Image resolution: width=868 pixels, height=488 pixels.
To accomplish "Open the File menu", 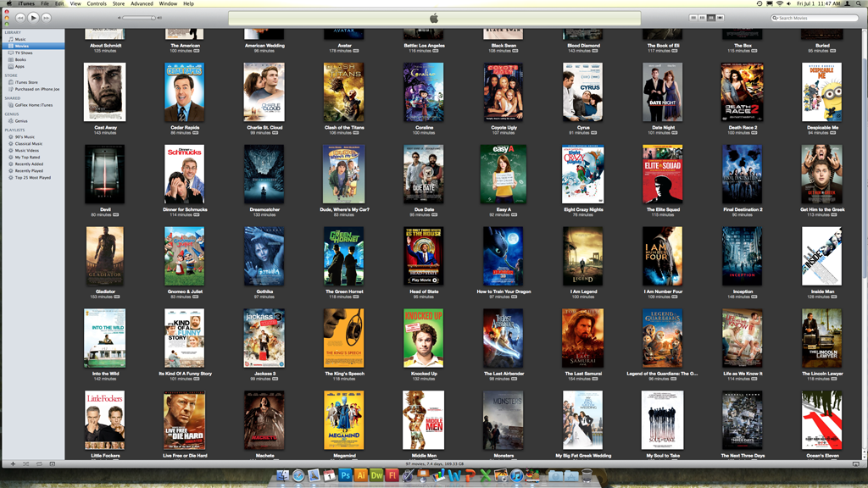I will pos(44,3).
